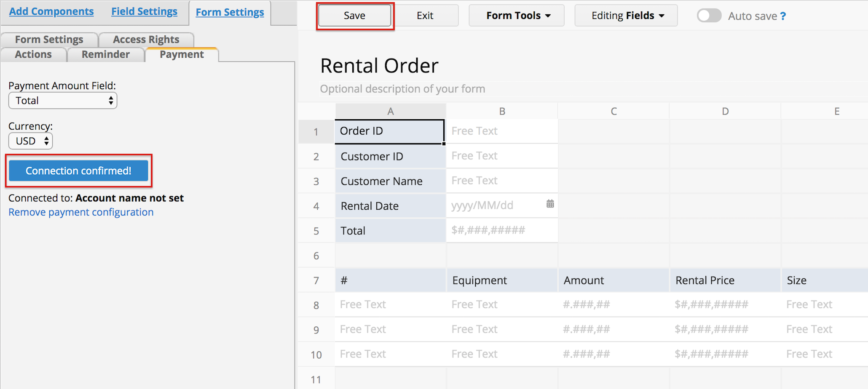Select the Order ID cell

point(390,131)
